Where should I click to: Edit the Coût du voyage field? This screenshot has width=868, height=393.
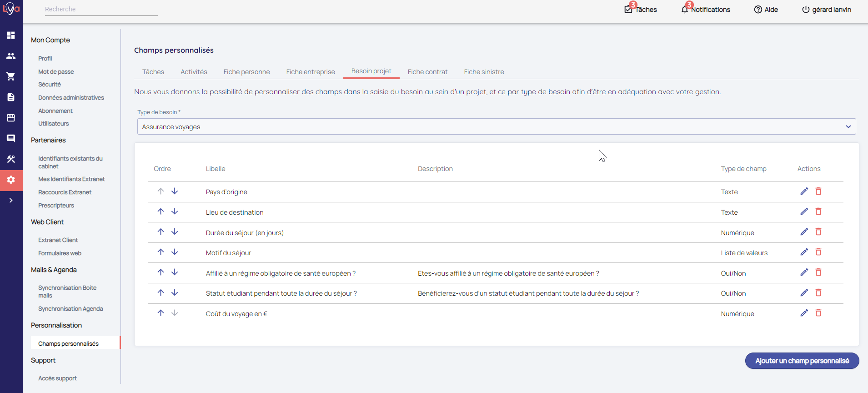[x=804, y=313]
